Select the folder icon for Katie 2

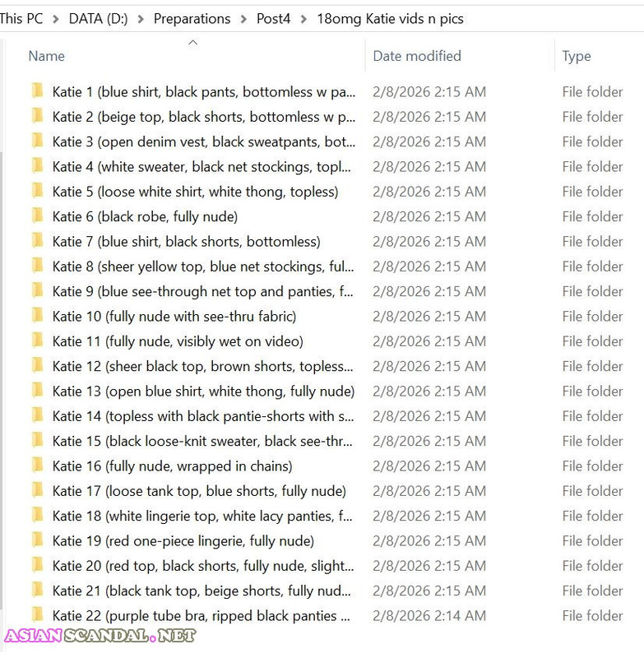(x=37, y=115)
